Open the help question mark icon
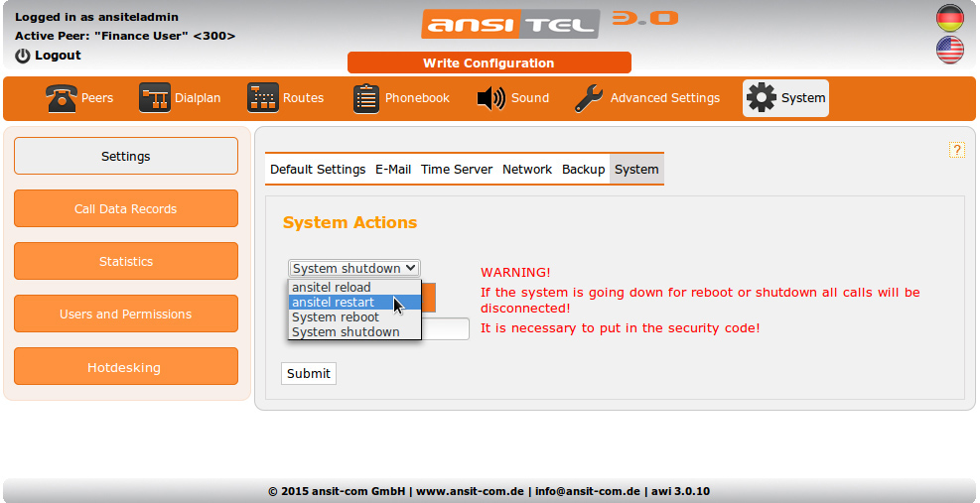This screenshot has width=980, height=503. click(x=957, y=150)
